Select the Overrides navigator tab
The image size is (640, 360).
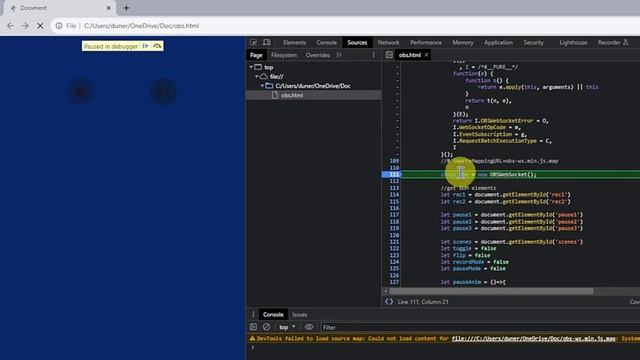coord(318,55)
